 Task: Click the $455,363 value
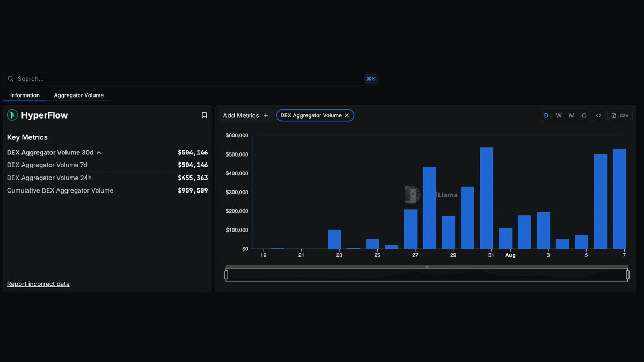[x=193, y=178]
